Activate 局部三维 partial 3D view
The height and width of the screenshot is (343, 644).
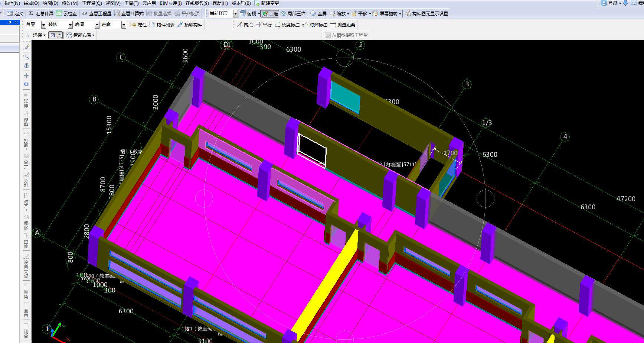293,13
